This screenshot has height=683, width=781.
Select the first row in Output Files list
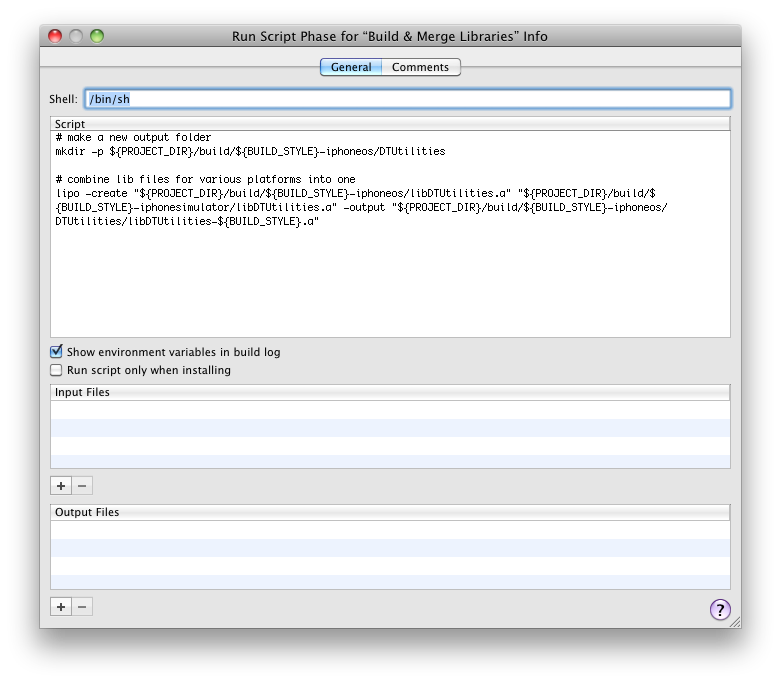pos(390,530)
